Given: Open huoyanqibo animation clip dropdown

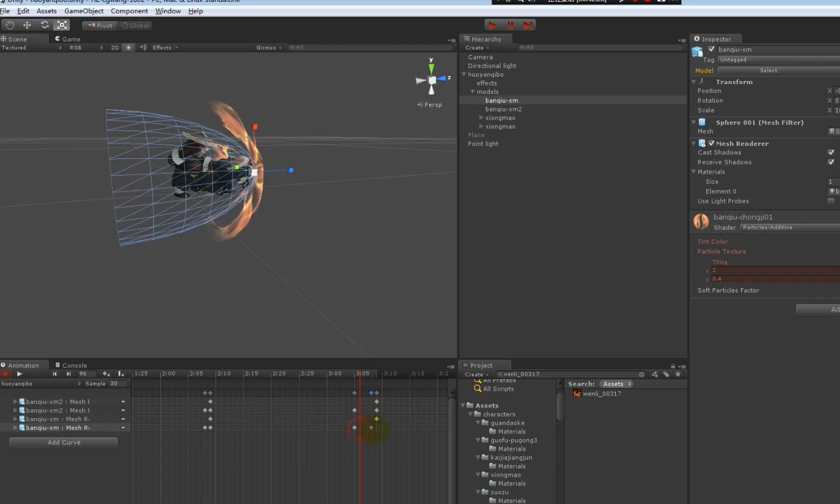Looking at the screenshot, I should pos(41,383).
